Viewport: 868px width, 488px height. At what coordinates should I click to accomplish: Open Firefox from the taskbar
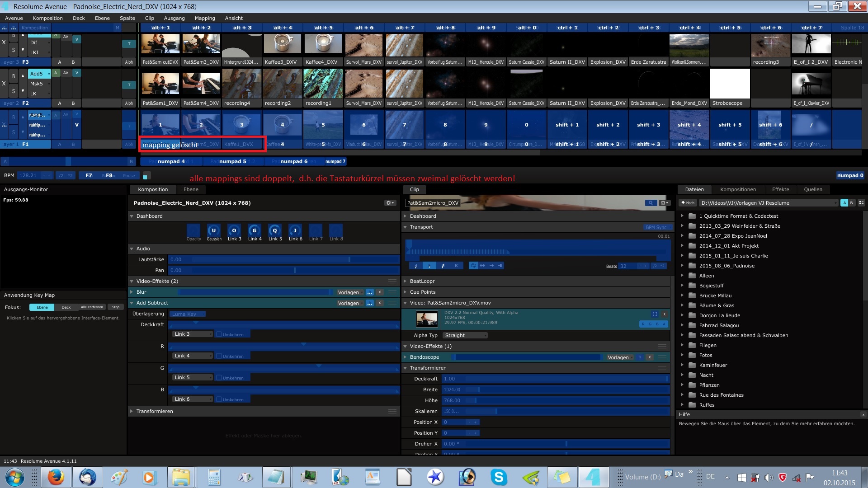click(x=56, y=477)
